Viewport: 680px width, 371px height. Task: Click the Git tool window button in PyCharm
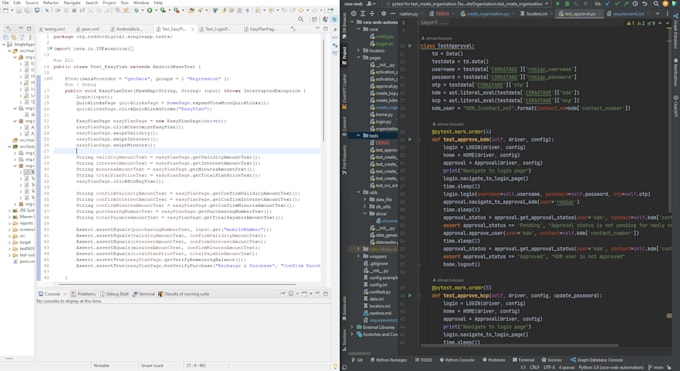357,360
